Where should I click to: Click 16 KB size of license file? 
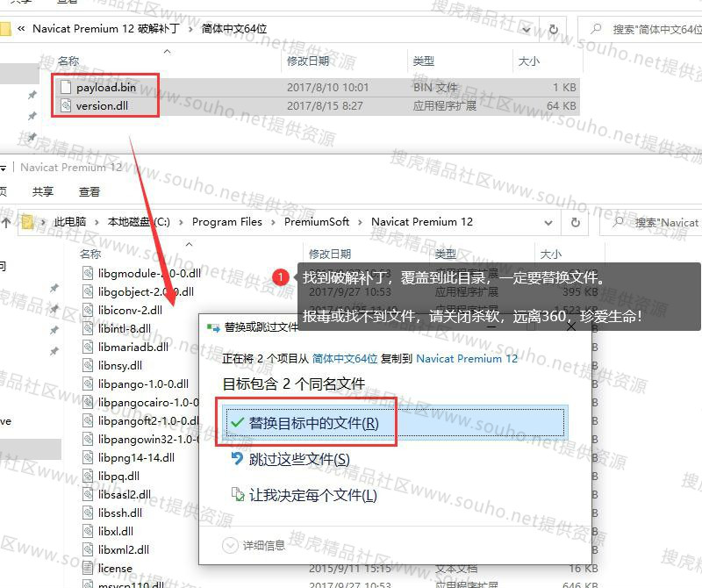584,568
